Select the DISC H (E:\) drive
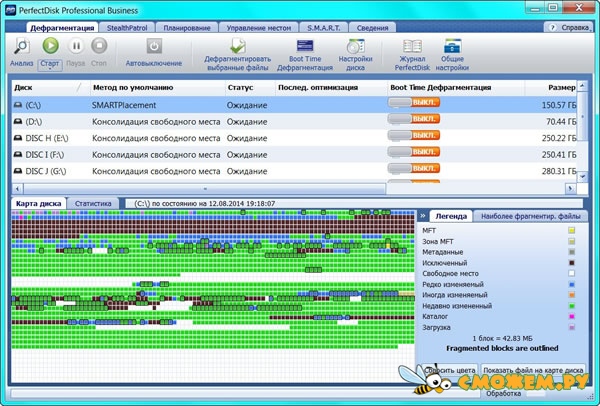Image resolution: width=600 pixels, height=406 pixels. tap(294, 138)
